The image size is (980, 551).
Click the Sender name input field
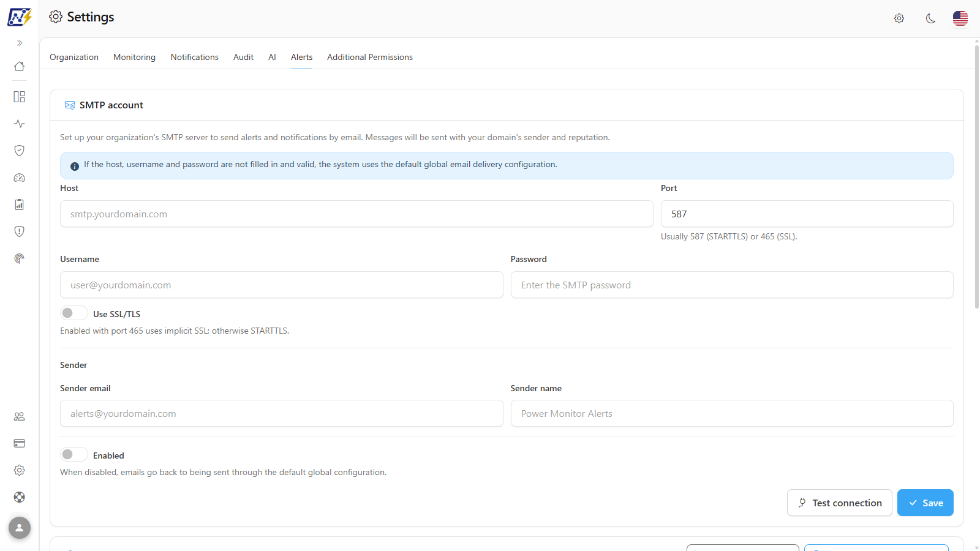732,414
